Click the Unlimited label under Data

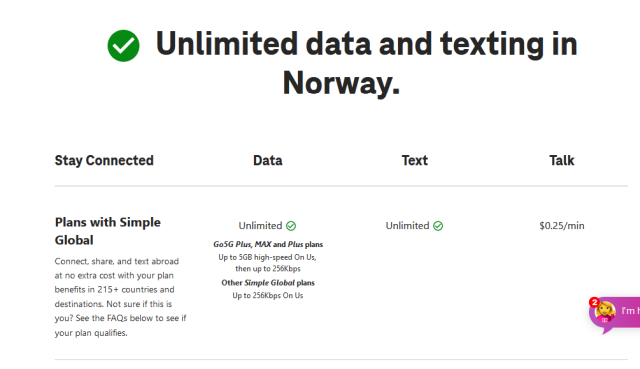[x=260, y=226]
